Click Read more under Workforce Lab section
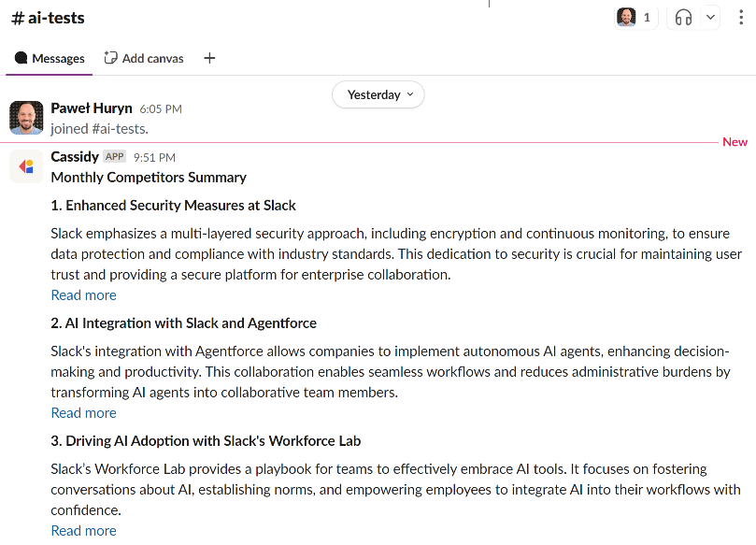This screenshot has height=545, width=756. point(83,530)
